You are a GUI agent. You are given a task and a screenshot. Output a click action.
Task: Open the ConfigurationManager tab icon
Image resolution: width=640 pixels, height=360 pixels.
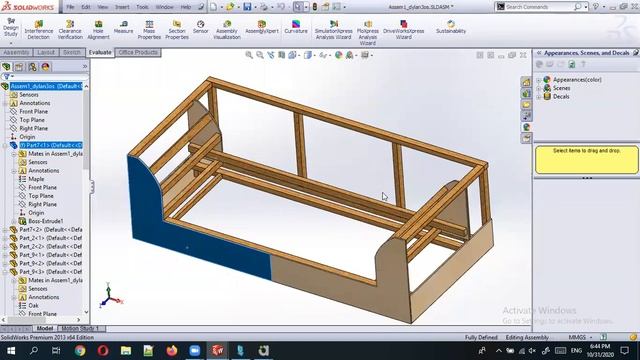(32, 67)
